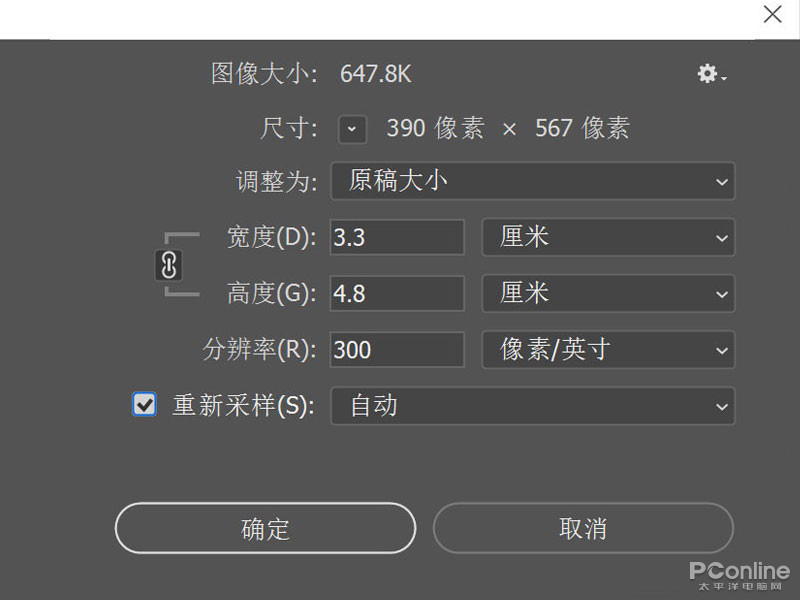This screenshot has height=600, width=800.
Task: Open the 像素/英寸 resolution unit dropdown
Action: [608, 349]
